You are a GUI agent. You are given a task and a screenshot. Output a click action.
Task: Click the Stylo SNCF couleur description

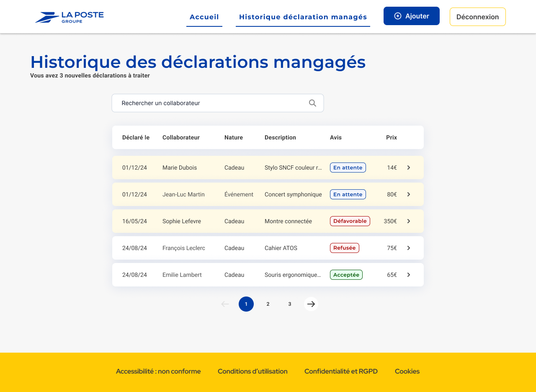(294, 168)
